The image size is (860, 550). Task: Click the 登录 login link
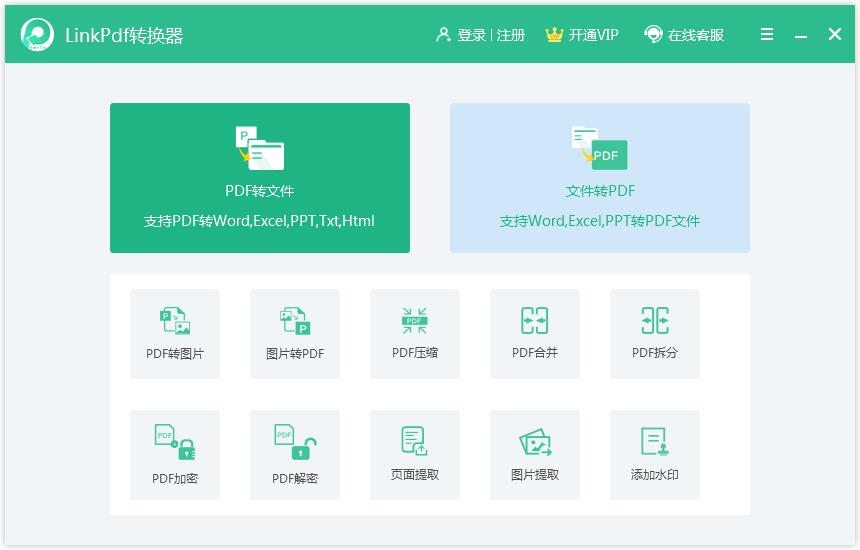point(471,35)
